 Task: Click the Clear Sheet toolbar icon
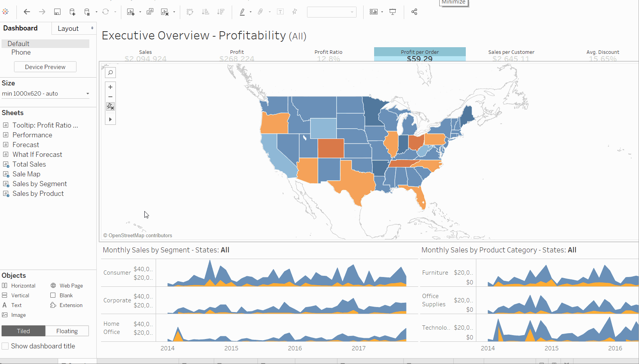pos(165,12)
